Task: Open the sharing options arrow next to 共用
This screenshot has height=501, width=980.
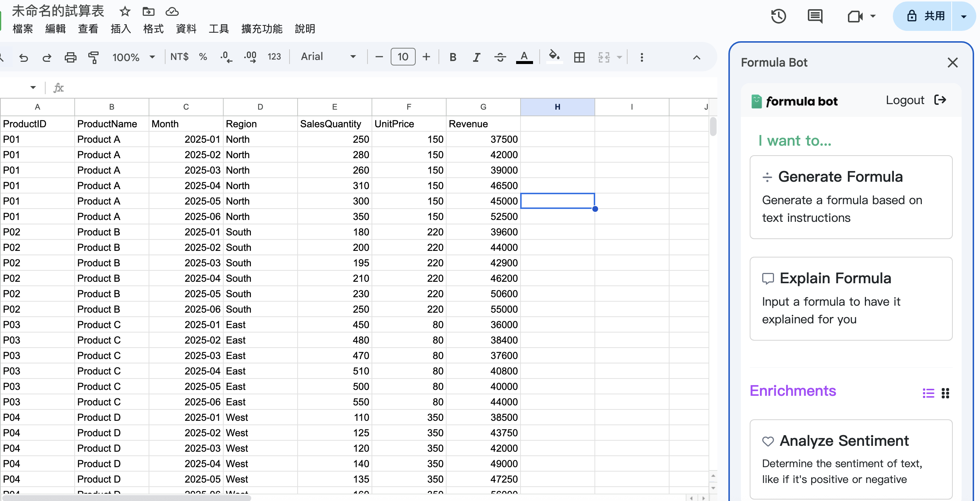Action: click(964, 16)
